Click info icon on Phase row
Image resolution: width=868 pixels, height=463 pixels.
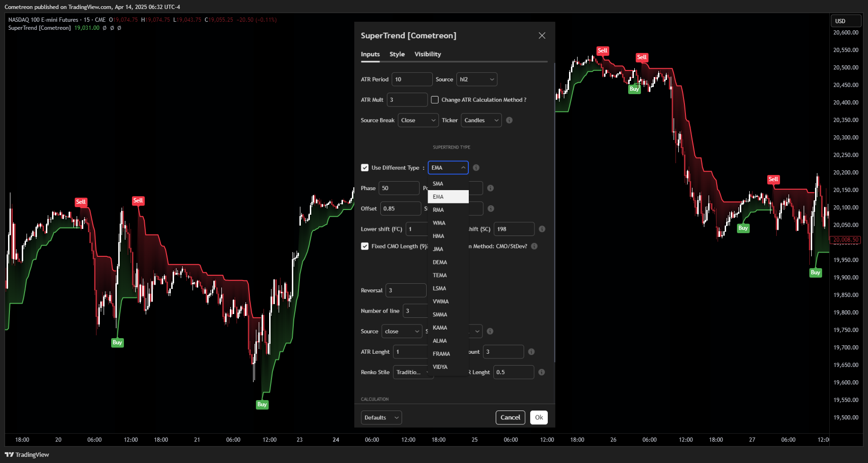point(491,188)
